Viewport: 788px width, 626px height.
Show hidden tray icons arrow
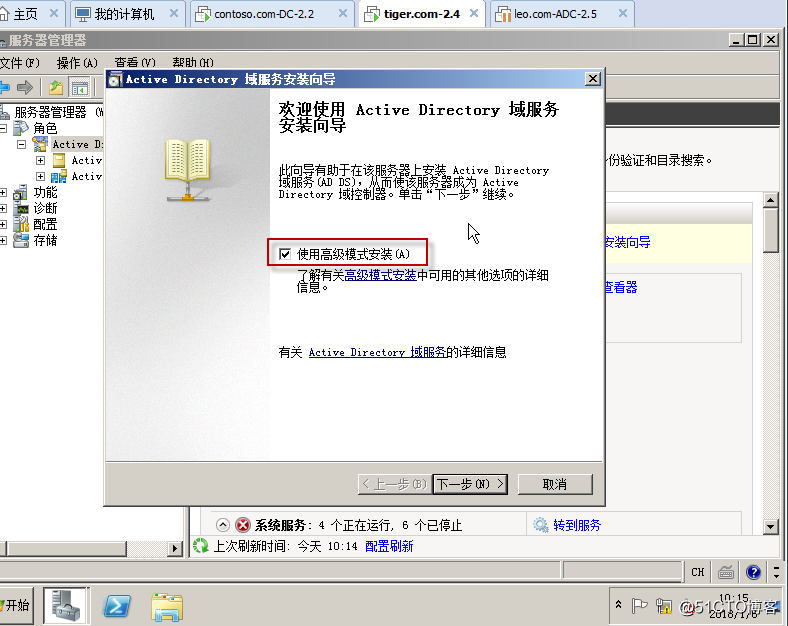pyautogui.click(x=619, y=604)
